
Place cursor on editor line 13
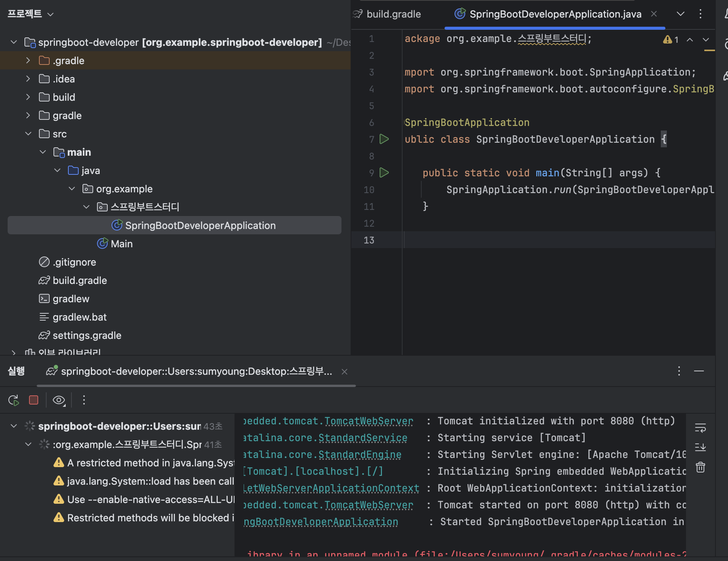click(x=559, y=240)
